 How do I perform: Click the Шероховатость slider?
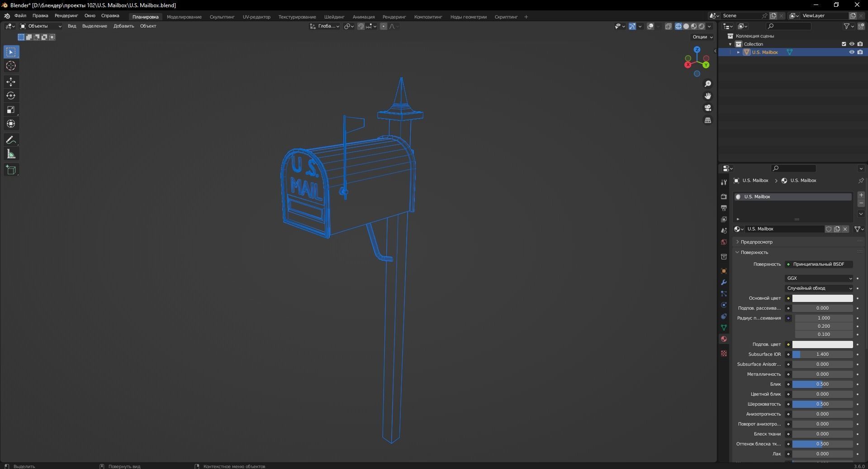822,404
